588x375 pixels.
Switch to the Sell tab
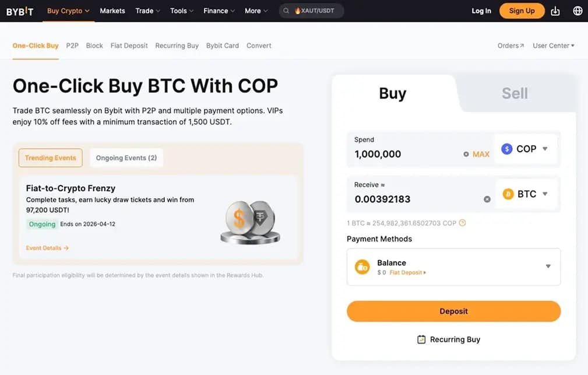point(515,92)
